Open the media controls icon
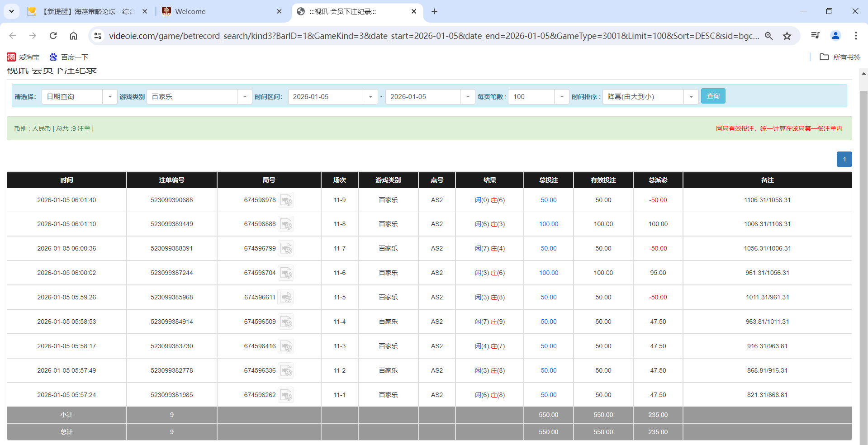 pos(815,36)
